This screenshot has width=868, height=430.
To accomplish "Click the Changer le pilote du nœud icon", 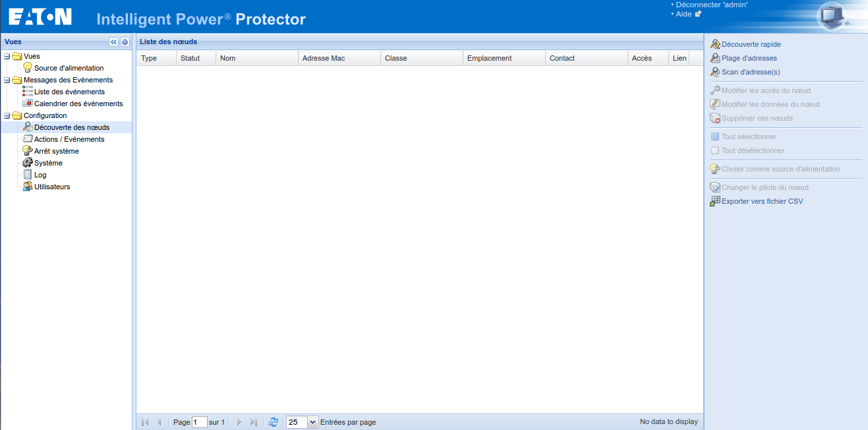I will pyautogui.click(x=715, y=187).
